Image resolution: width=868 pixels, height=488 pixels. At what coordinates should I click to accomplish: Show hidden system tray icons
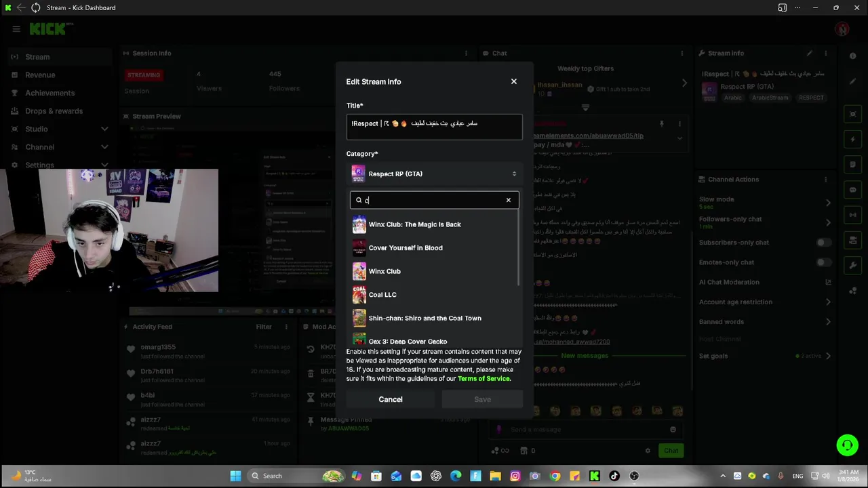point(722,476)
